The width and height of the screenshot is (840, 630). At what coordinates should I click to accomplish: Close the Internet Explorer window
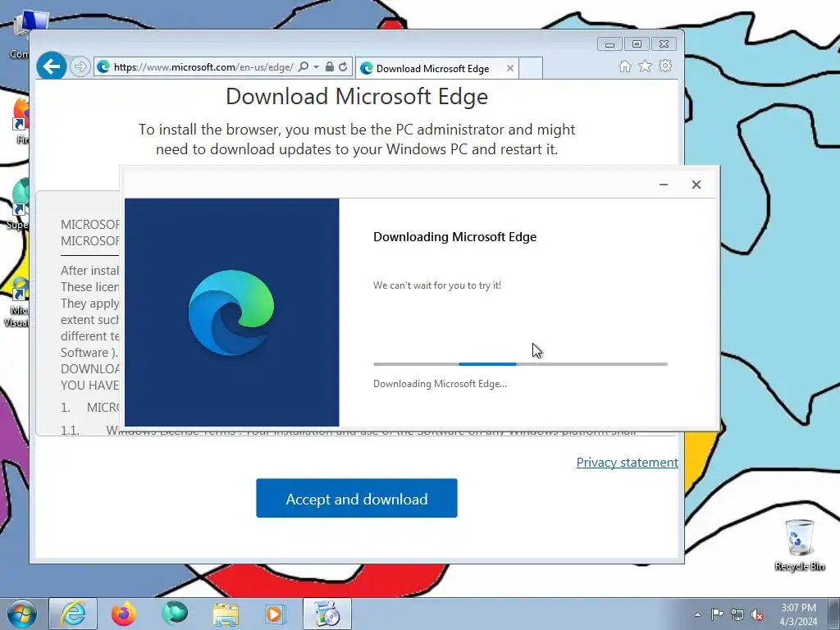coord(664,44)
